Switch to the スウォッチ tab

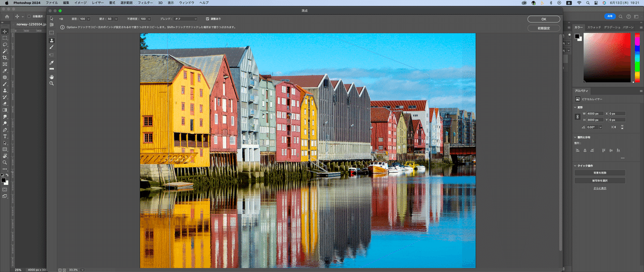point(594,27)
